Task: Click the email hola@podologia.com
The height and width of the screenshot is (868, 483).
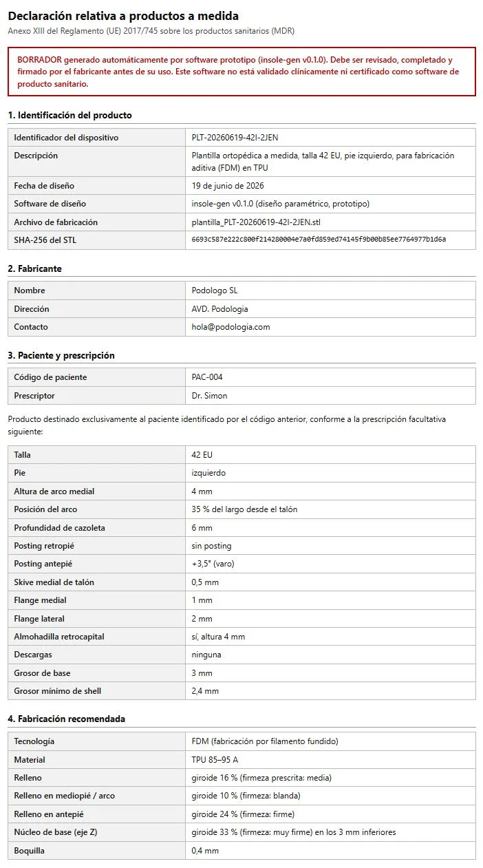Action: point(230,327)
